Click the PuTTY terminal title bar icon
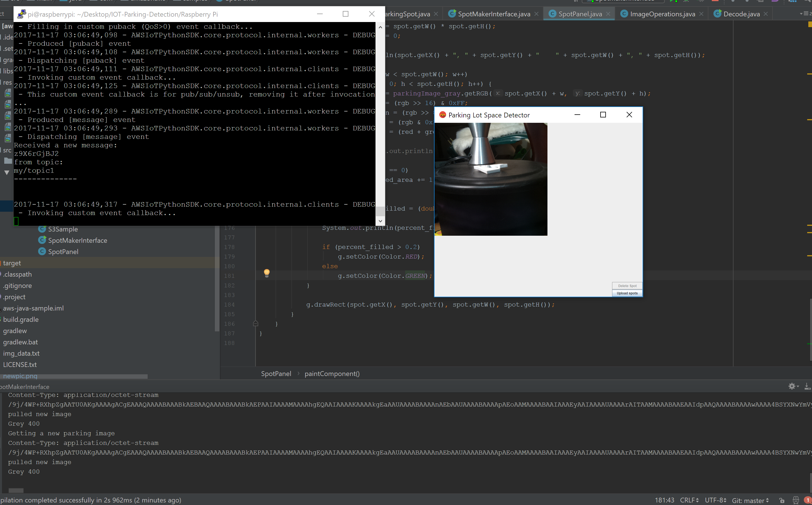The width and height of the screenshot is (812, 505). [22, 14]
